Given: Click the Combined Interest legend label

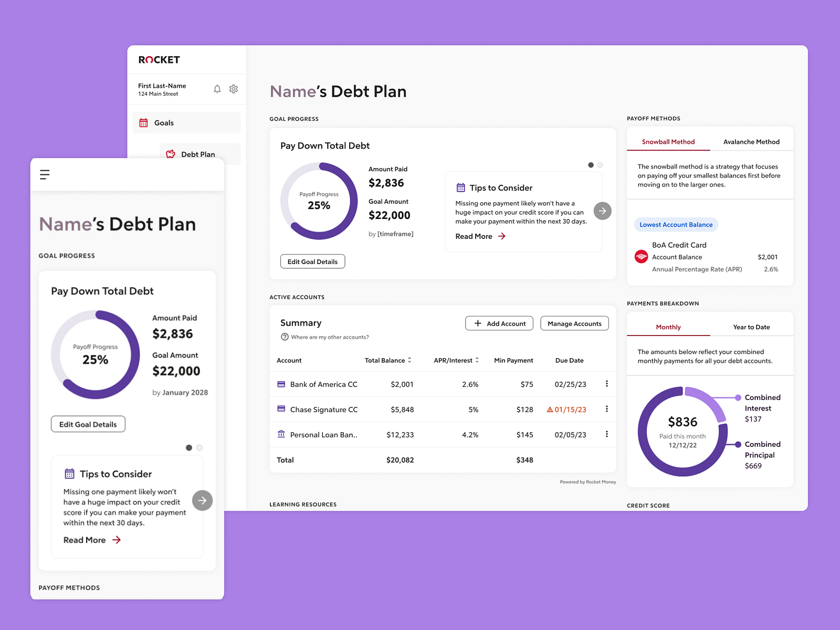Looking at the screenshot, I should 762,403.
